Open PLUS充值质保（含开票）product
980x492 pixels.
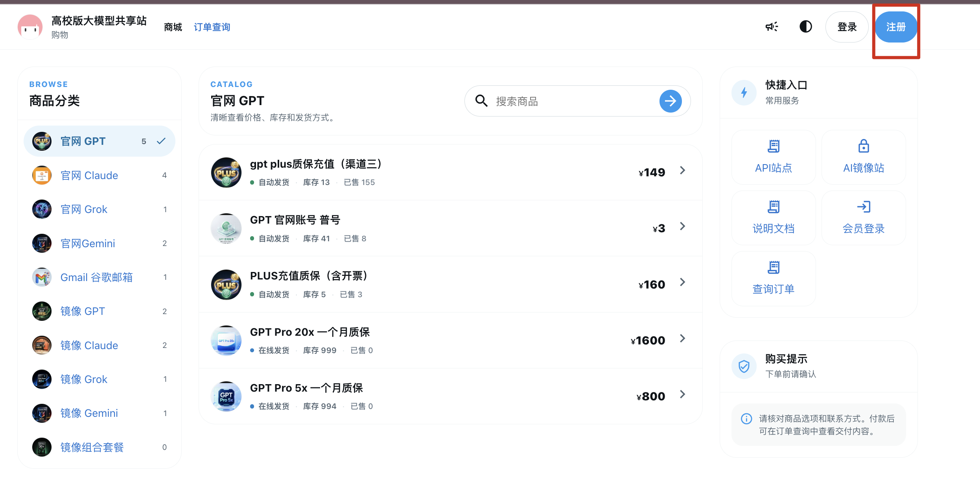coord(451,285)
